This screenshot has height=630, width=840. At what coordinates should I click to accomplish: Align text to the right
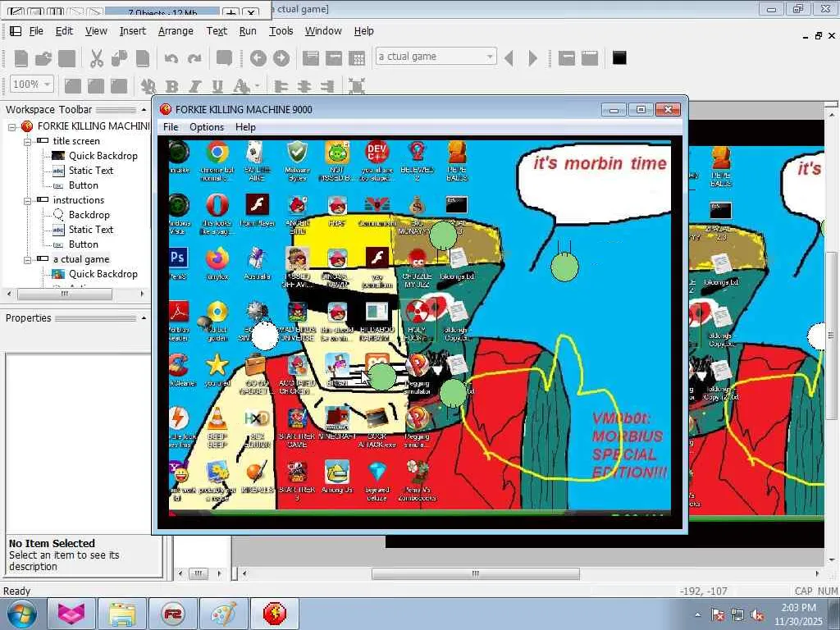(326, 85)
